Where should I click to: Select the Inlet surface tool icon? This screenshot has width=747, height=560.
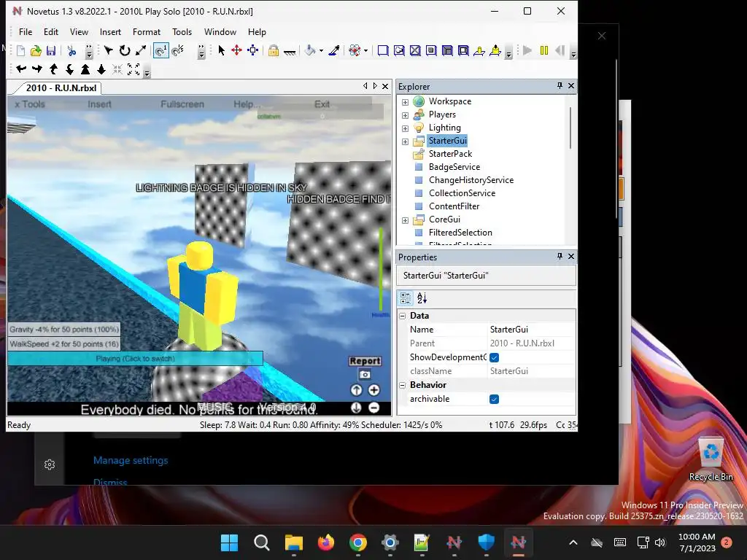click(447, 50)
